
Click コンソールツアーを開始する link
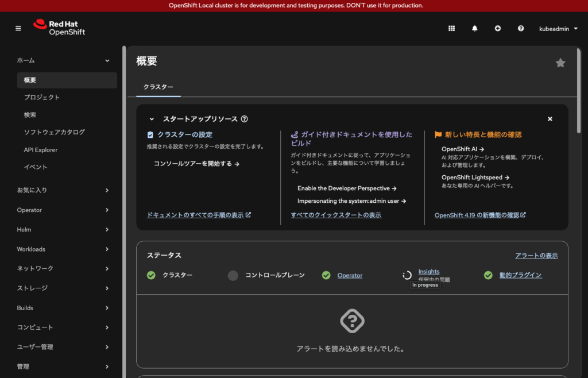[196, 164]
